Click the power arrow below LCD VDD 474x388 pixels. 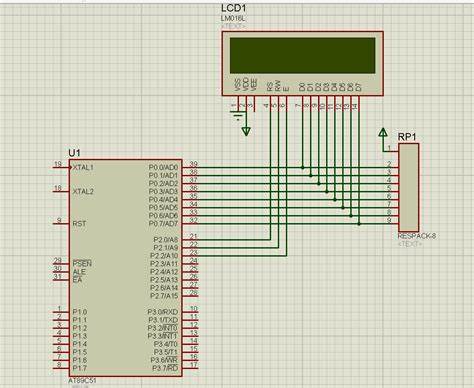246,131
